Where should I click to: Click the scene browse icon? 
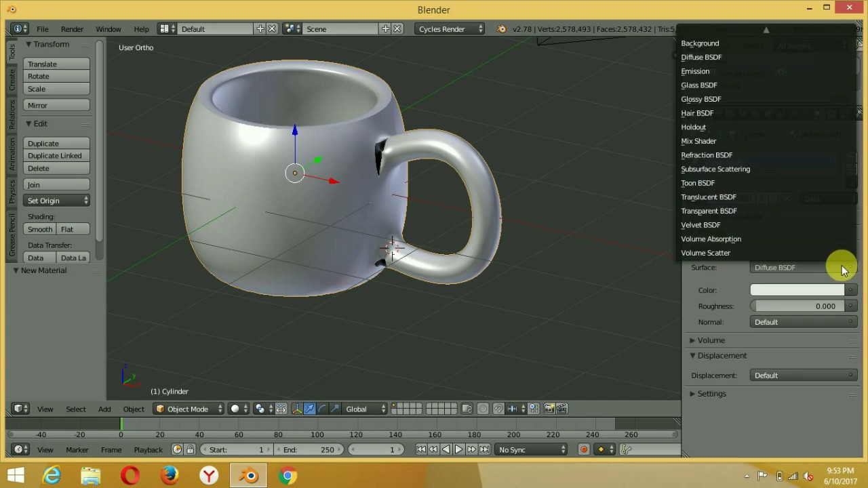[292, 29]
